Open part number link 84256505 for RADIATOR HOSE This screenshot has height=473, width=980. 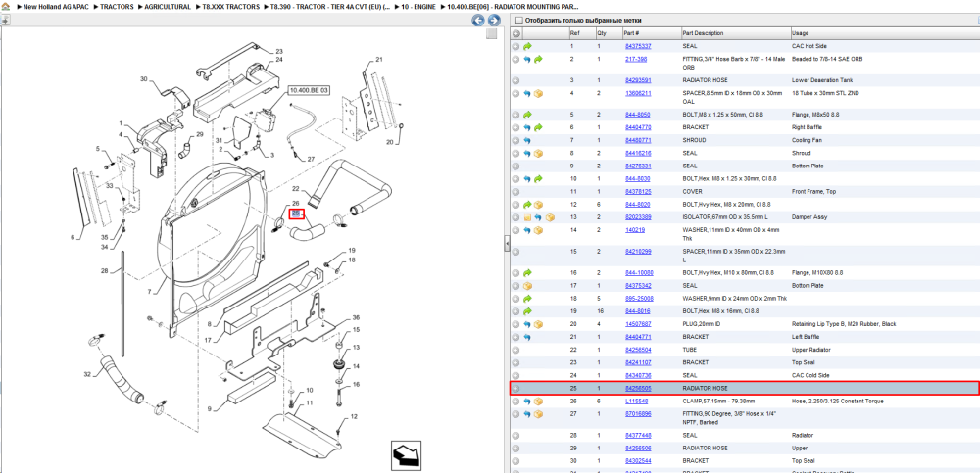click(638, 388)
